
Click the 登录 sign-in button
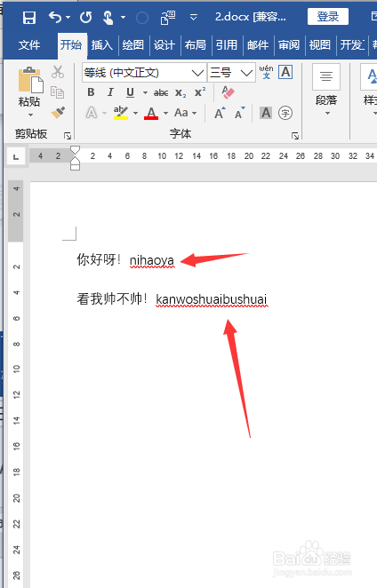coord(327,17)
